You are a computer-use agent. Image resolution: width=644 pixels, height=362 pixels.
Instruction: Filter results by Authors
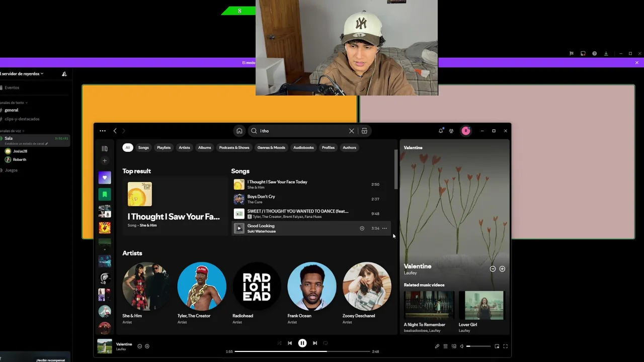click(349, 148)
